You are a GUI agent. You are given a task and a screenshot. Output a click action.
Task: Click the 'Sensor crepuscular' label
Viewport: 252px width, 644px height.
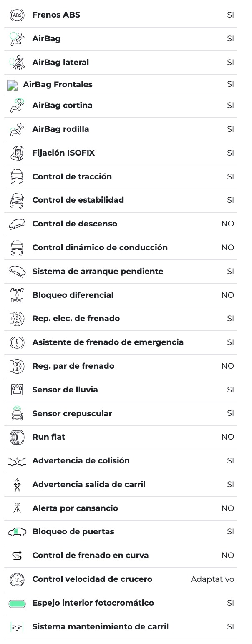point(72,413)
